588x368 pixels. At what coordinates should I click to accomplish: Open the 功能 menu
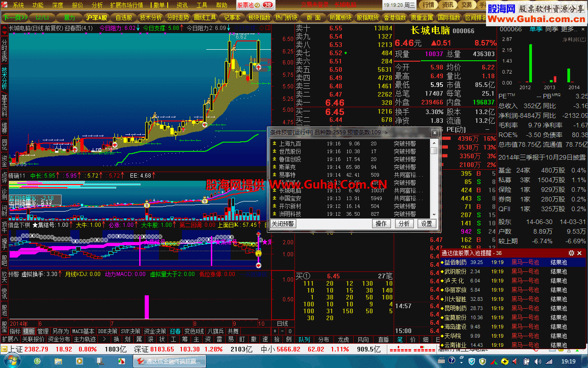click(x=38, y=6)
